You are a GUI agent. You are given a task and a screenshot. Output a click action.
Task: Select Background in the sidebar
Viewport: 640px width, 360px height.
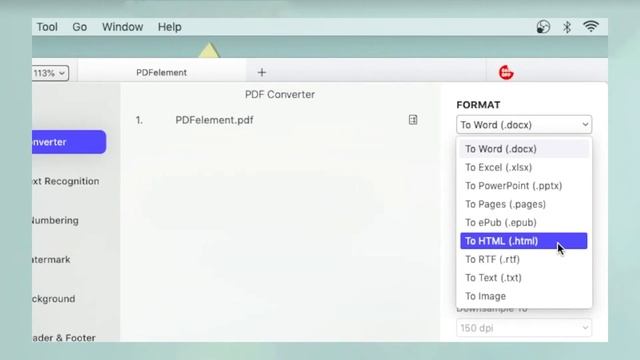pos(54,299)
